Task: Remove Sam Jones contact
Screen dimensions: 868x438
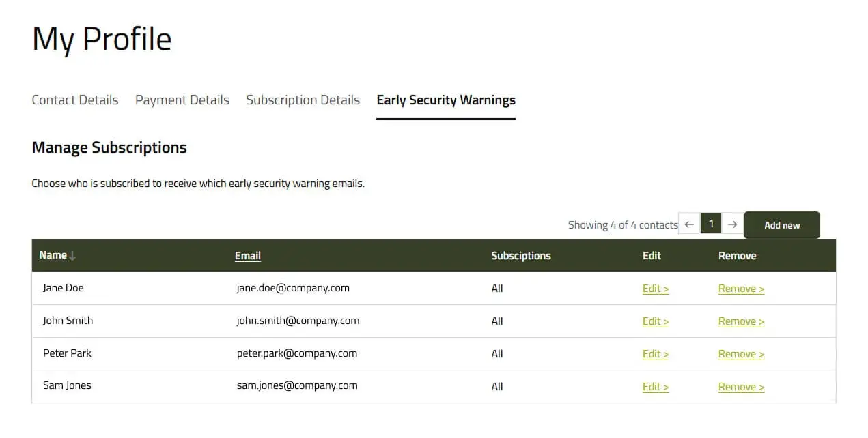Action: tap(741, 387)
